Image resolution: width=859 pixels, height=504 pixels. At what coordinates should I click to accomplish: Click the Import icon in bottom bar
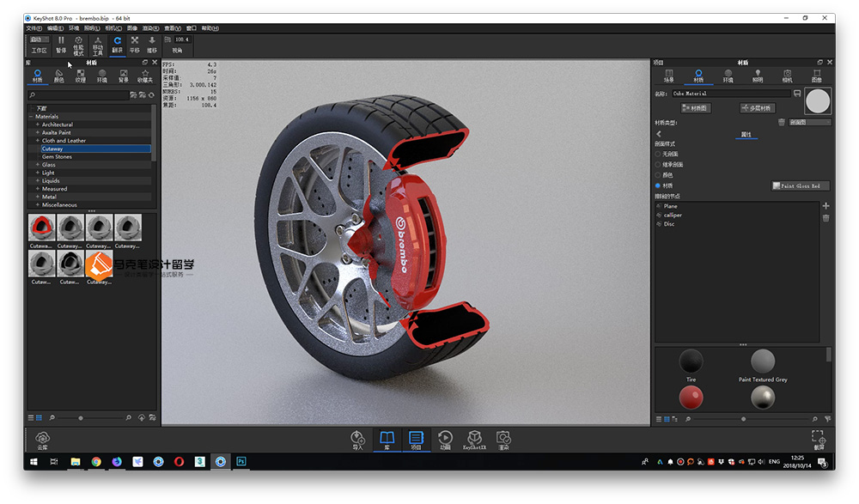click(x=357, y=440)
